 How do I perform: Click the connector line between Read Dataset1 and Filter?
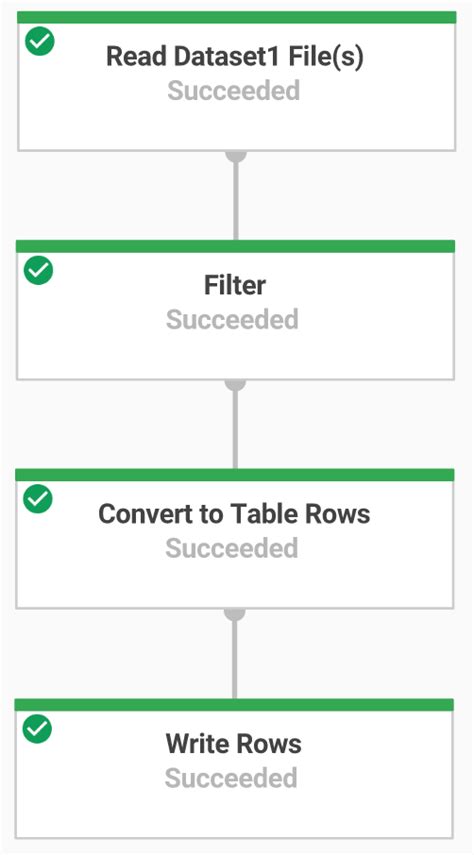coord(236,201)
